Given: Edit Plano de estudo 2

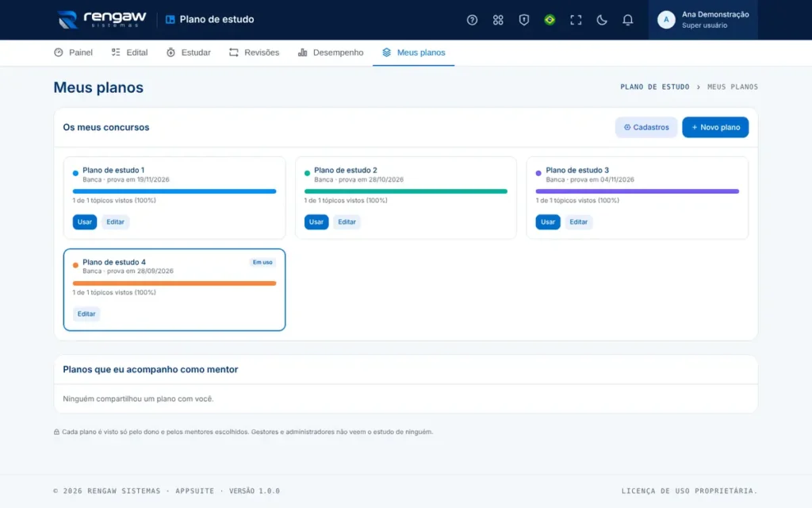Looking at the screenshot, I should (x=347, y=222).
